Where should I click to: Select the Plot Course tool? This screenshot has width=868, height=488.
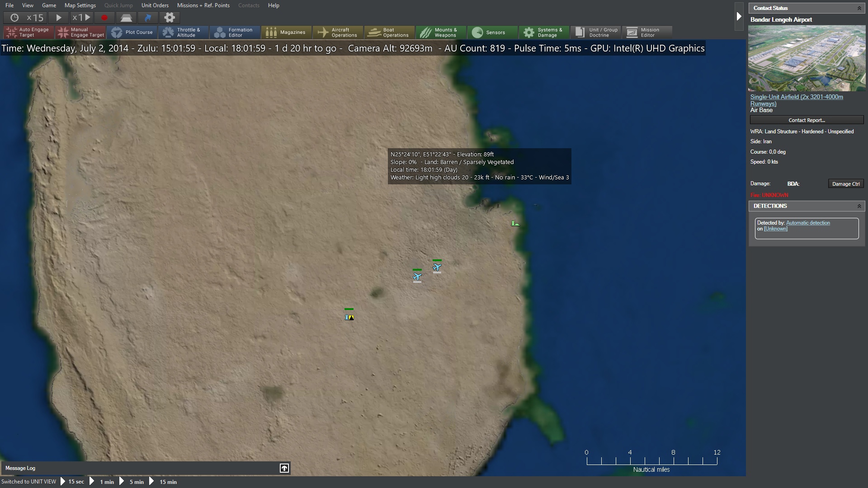coord(132,33)
